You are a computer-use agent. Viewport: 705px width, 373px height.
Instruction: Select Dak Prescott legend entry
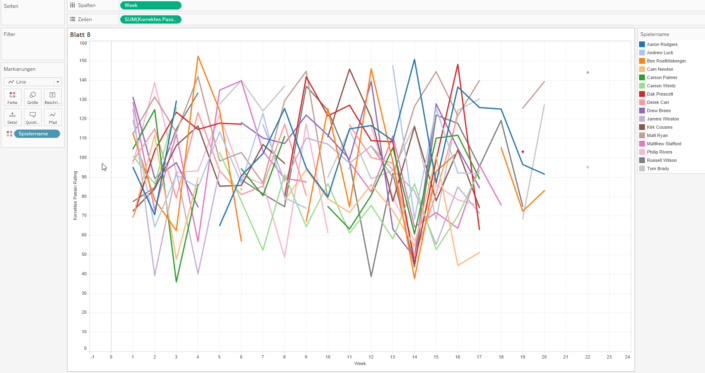coord(660,94)
